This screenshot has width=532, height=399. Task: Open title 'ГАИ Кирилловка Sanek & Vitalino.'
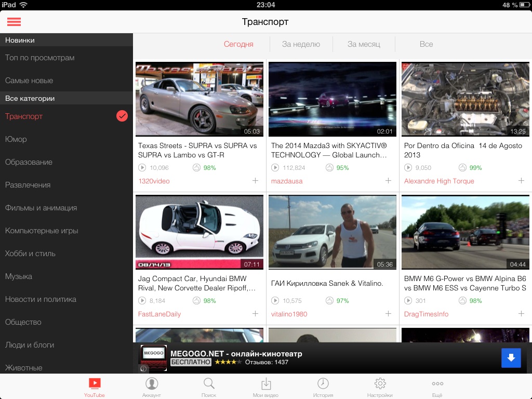point(327,283)
